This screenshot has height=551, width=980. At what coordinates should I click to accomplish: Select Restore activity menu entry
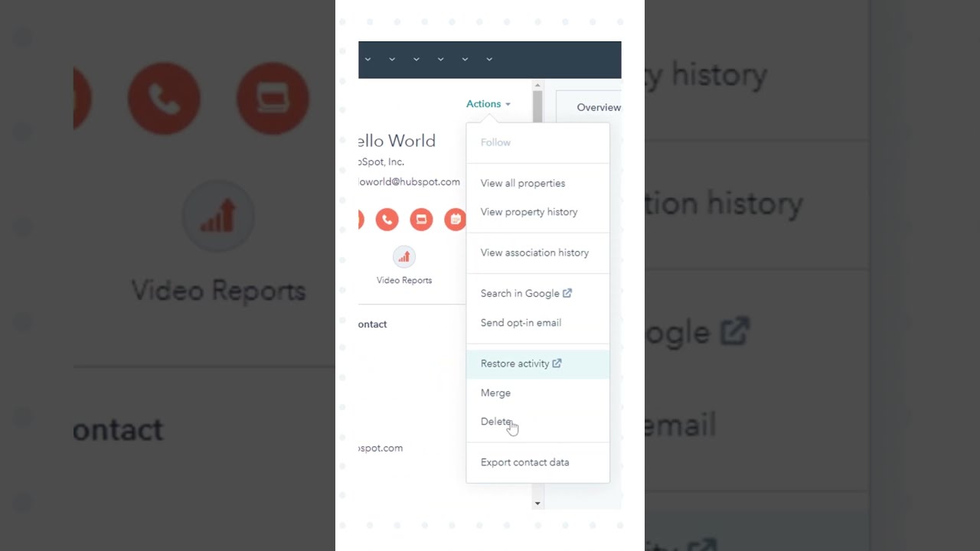click(x=537, y=364)
